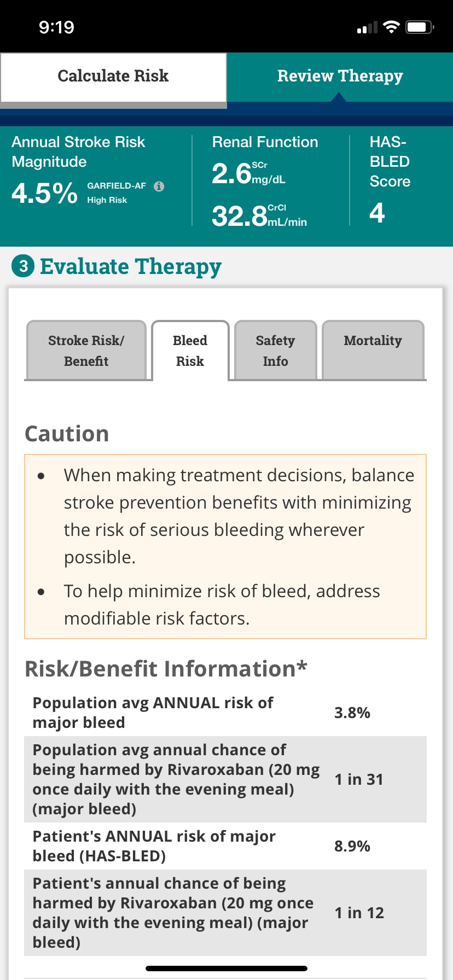
Task: Tap the Wi-Fi status icon
Action: tap(391, 27)
